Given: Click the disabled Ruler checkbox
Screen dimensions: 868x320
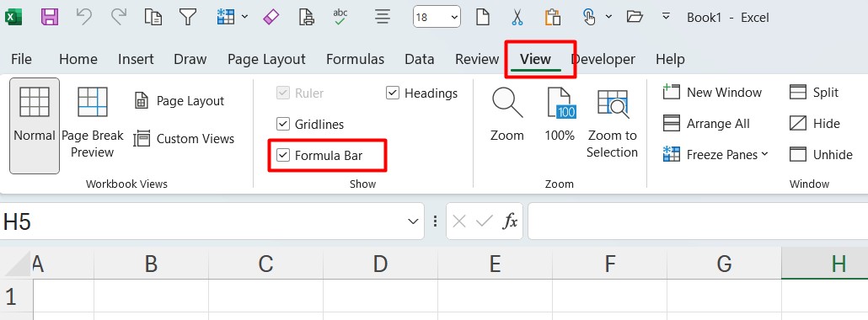Looking at the screenshot, I should (x=283, y=93).
